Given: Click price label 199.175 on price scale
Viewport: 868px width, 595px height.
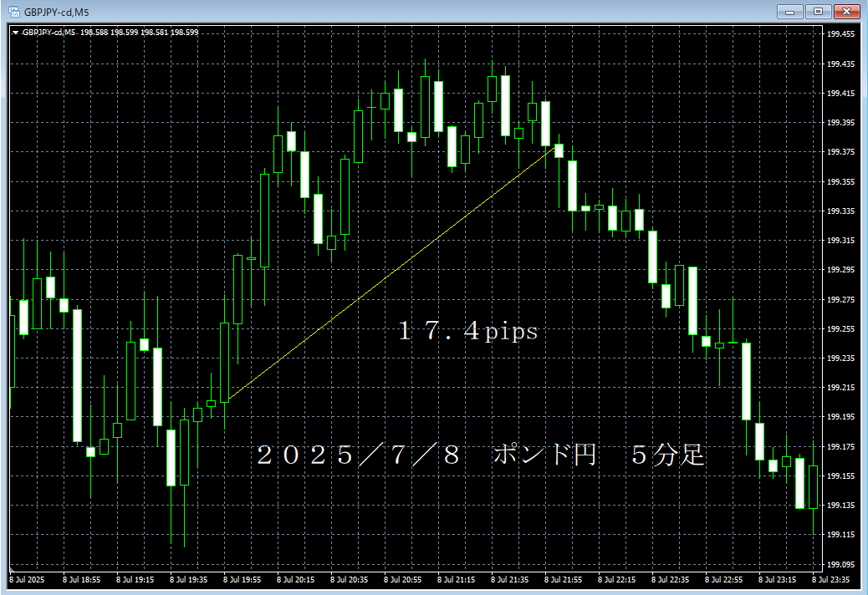Looking at the screenshot, I should (841, 447).
